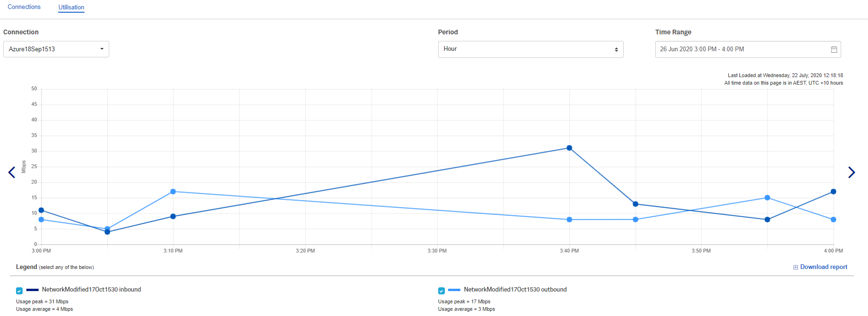Click the NetworkModified17Oct1530 inbound legend label
Viewport: 868px width, 316px height.
pos(91,290)
